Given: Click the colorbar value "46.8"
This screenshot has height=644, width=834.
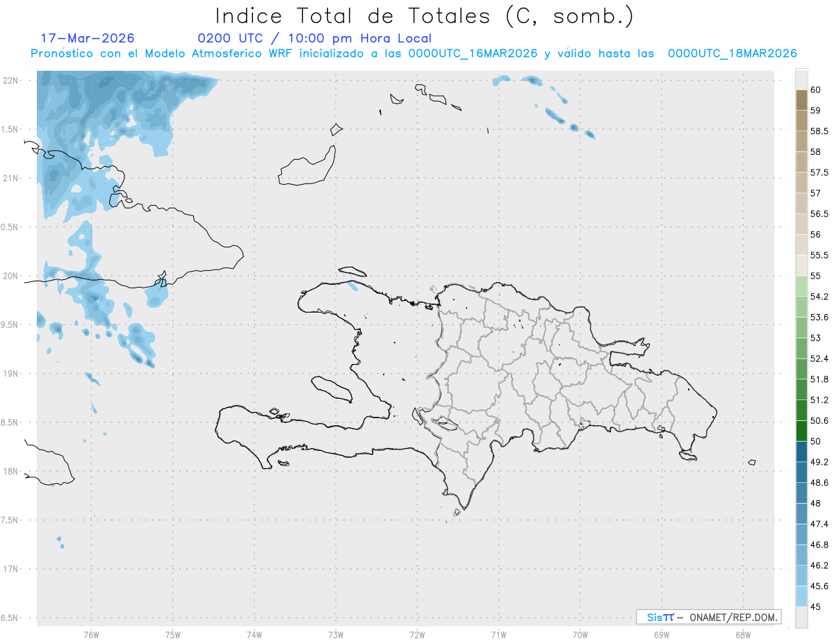Looking at the screenshot, I should click(x=819, y=545).
